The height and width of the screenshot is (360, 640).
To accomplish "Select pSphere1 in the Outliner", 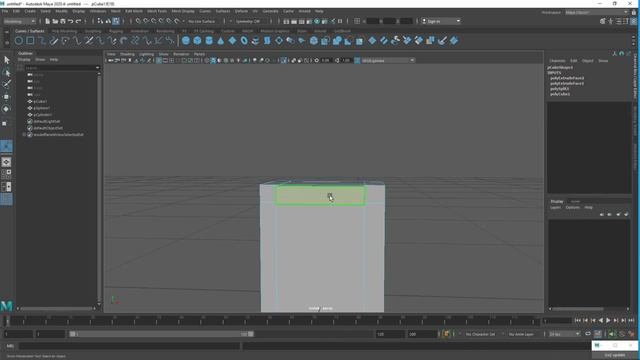I will tap(42, 108).
